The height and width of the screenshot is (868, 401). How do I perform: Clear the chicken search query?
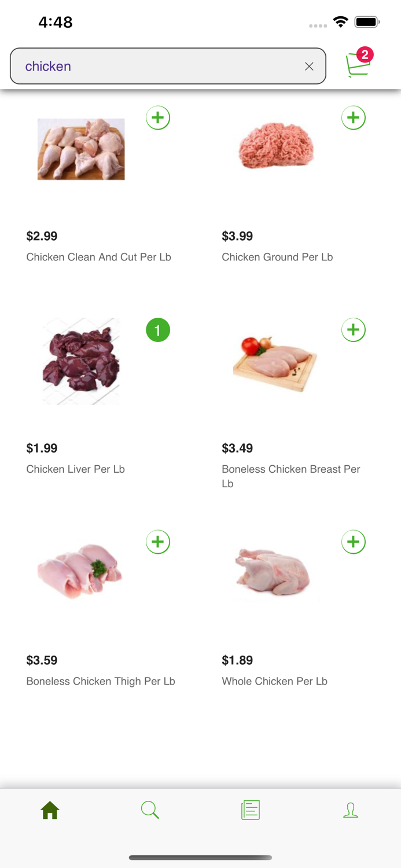[x=309, y=66]
